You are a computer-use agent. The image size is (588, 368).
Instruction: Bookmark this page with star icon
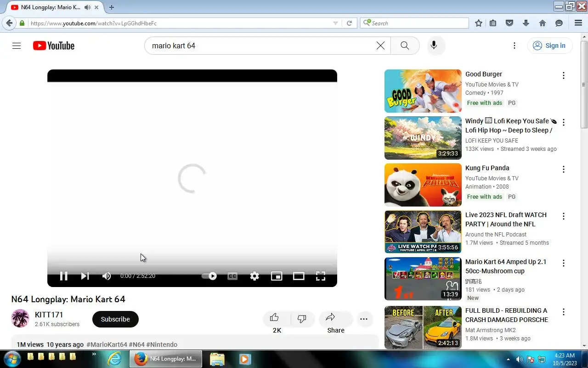click(x=479, y=23)
